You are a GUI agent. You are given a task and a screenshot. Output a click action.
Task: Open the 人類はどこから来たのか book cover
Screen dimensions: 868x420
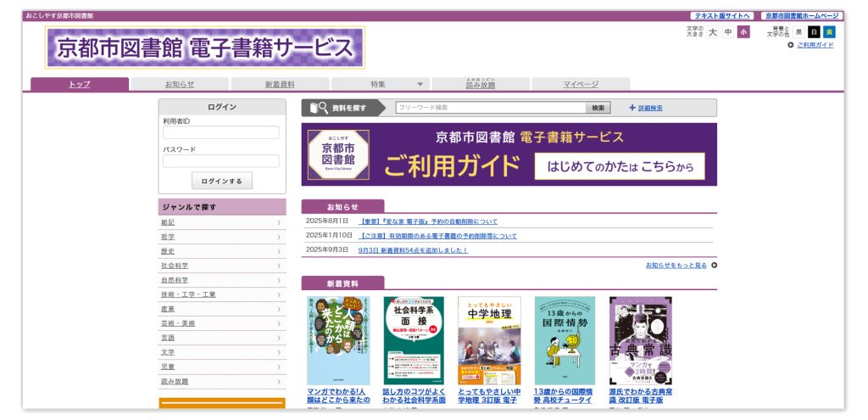tap(338, 340)
